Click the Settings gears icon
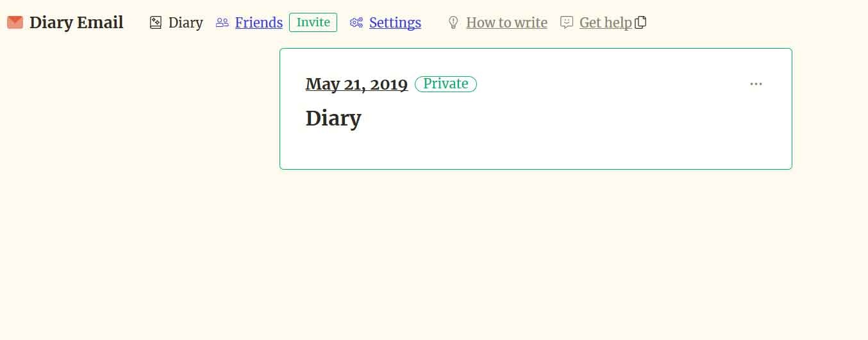This screenshot has width=868, height=340. [x=356, y=22]
